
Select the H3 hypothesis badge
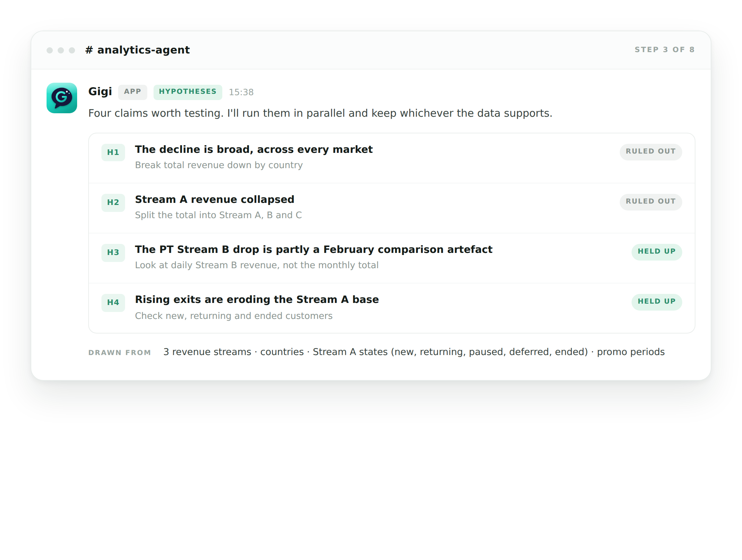pyautogui.click(x=113, y=252)
